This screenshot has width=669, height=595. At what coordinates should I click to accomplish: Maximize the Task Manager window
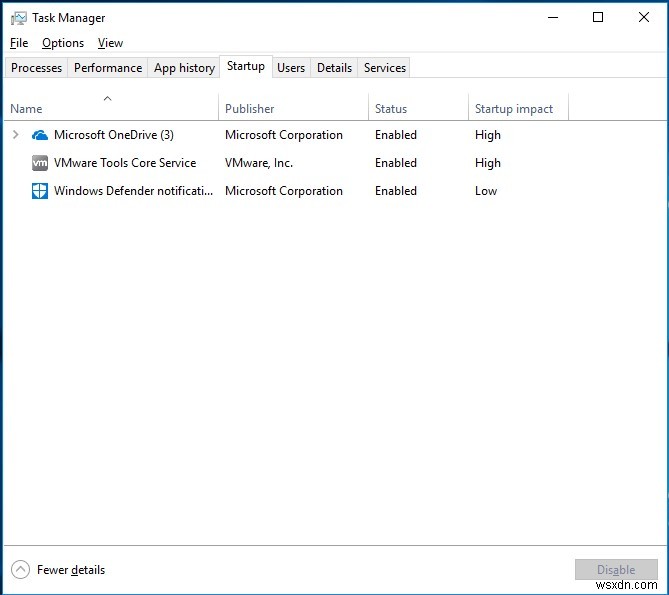pos(598,17)
